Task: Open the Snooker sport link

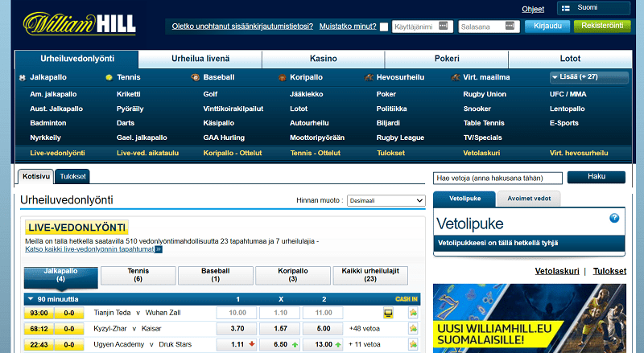Action: point(477,109)
